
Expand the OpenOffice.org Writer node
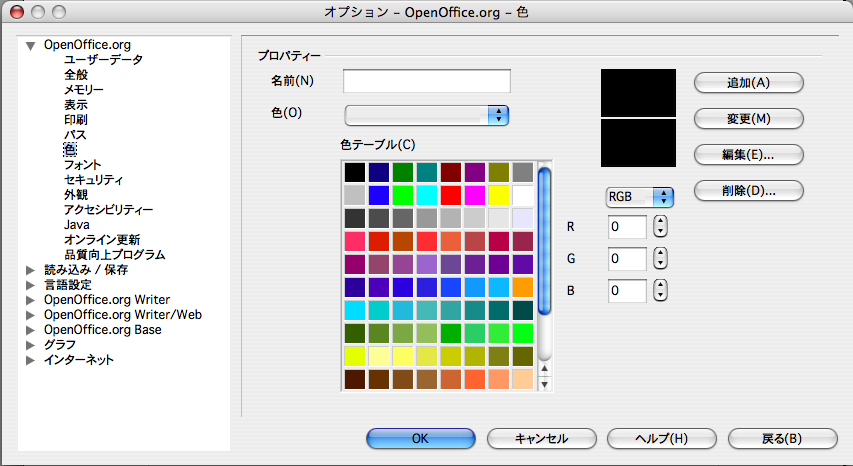click(x=30, y=300)
